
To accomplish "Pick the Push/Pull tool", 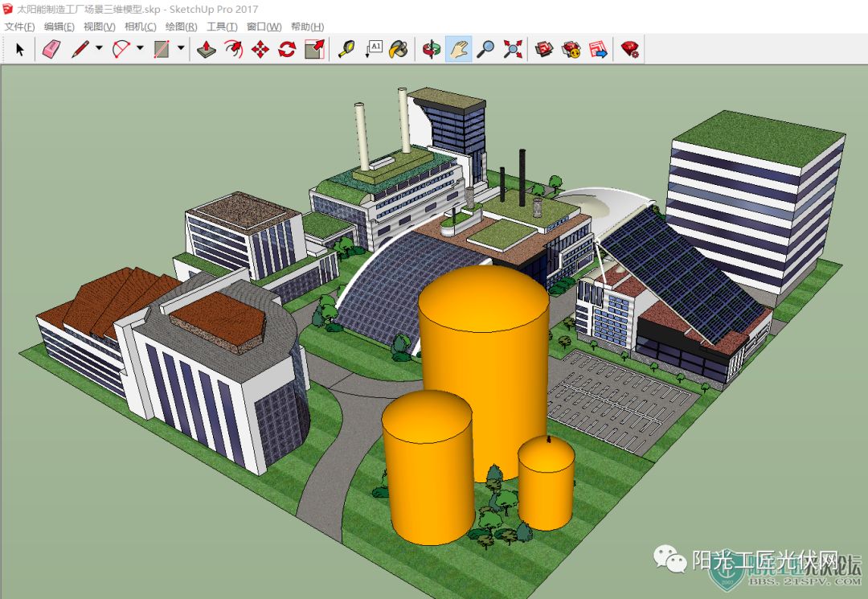I will 207,49.
